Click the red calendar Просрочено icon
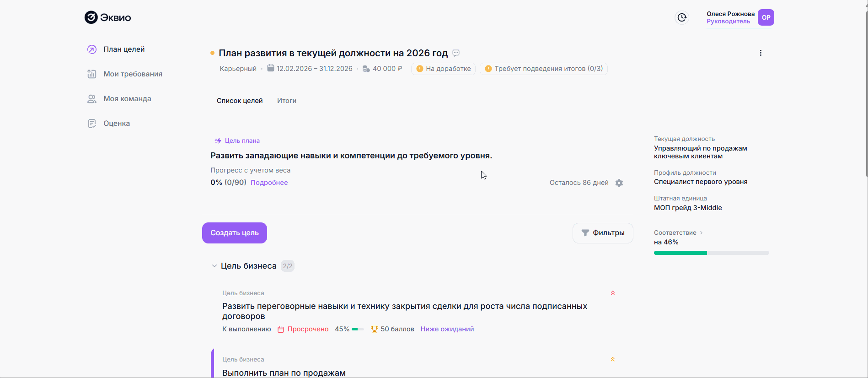This screenshot has height=378, width=868. 281,329
